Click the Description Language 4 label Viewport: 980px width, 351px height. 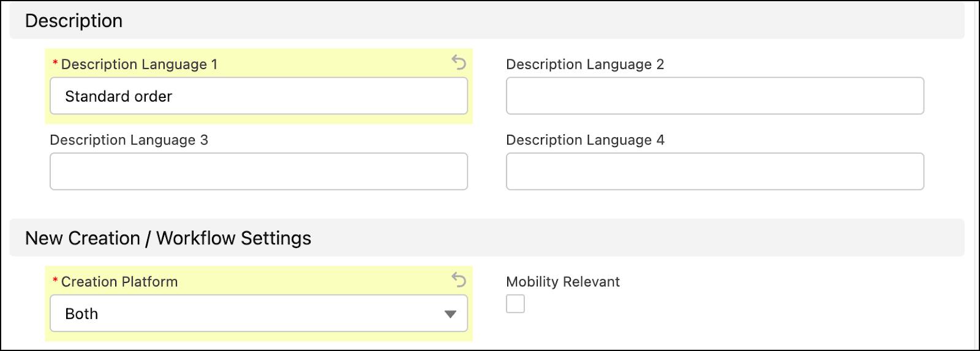585,140
